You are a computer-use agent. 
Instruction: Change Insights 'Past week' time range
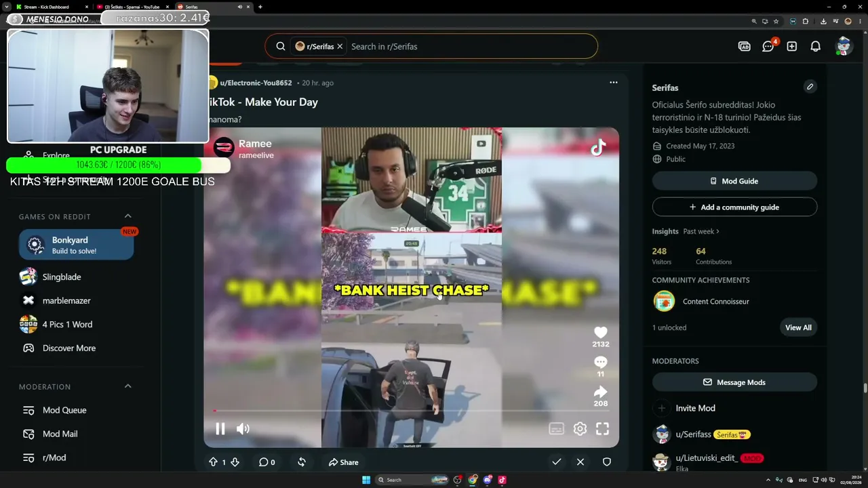click(701, 231)
